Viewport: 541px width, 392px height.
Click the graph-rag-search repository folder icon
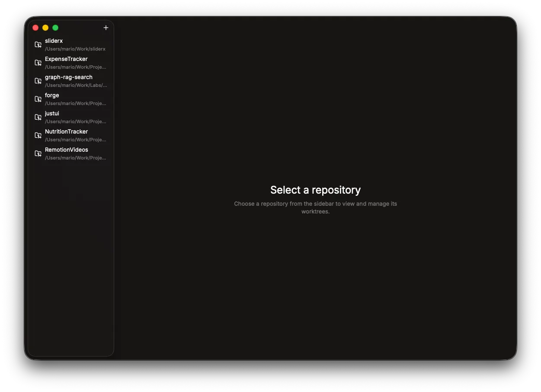point(38,81)
